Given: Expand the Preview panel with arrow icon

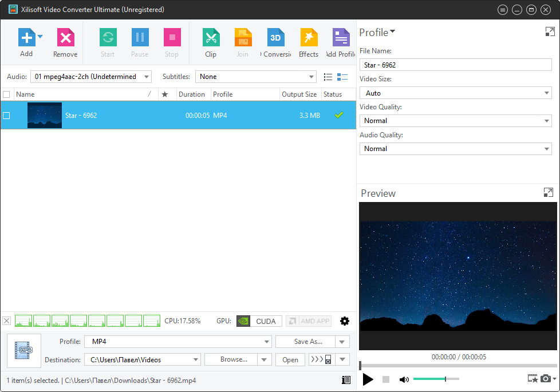Looking at the screenshot, I should point(548,192).
